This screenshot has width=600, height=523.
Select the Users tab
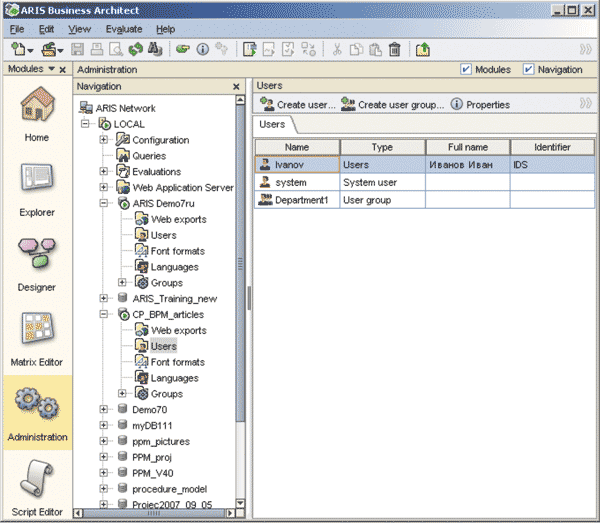[x=272, y=124]
